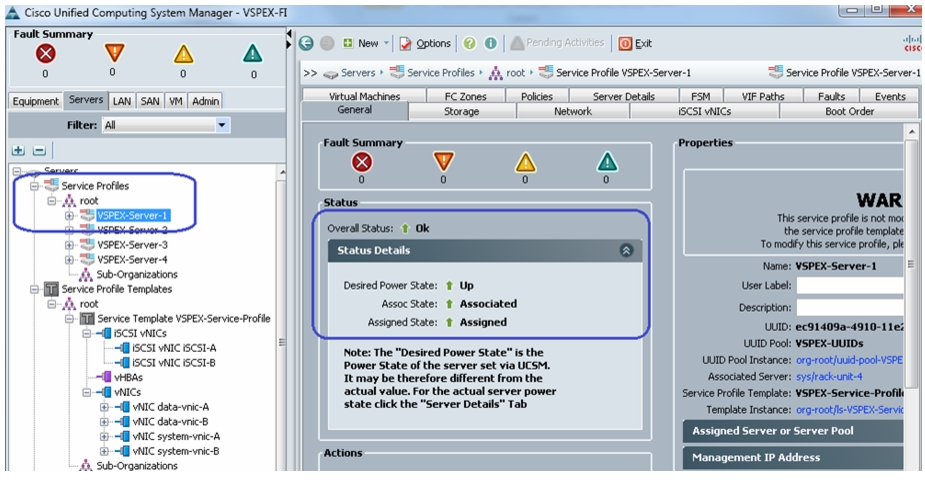Switch to the LAN tab
Viewport: 925px width, 483px height.
[x=122, y=101]
